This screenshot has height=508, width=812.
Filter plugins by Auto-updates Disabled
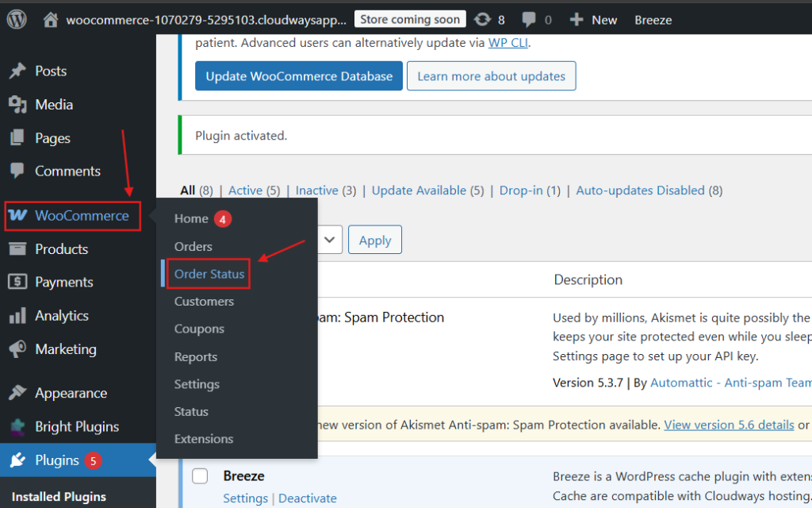pos(640,190)
